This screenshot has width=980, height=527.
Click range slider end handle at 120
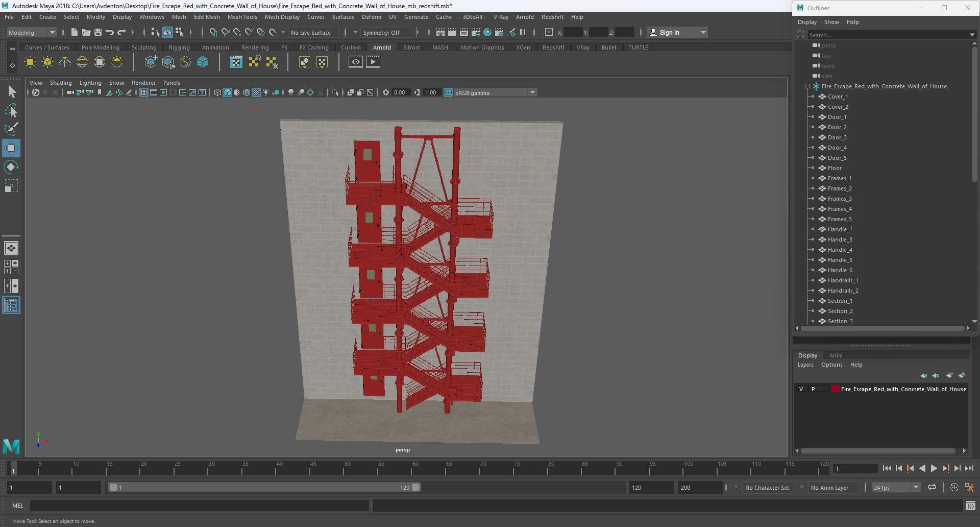pyautogui.click(x=416, y=487)
